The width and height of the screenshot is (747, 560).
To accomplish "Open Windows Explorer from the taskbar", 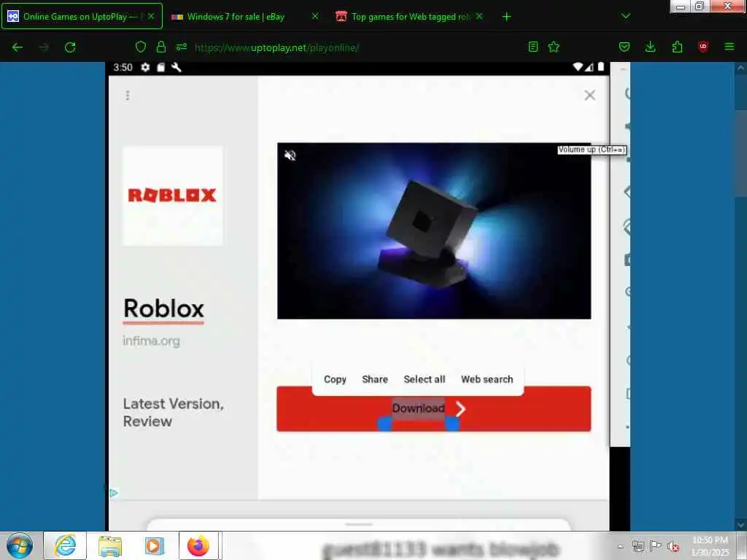I will [x=110, y=545].
